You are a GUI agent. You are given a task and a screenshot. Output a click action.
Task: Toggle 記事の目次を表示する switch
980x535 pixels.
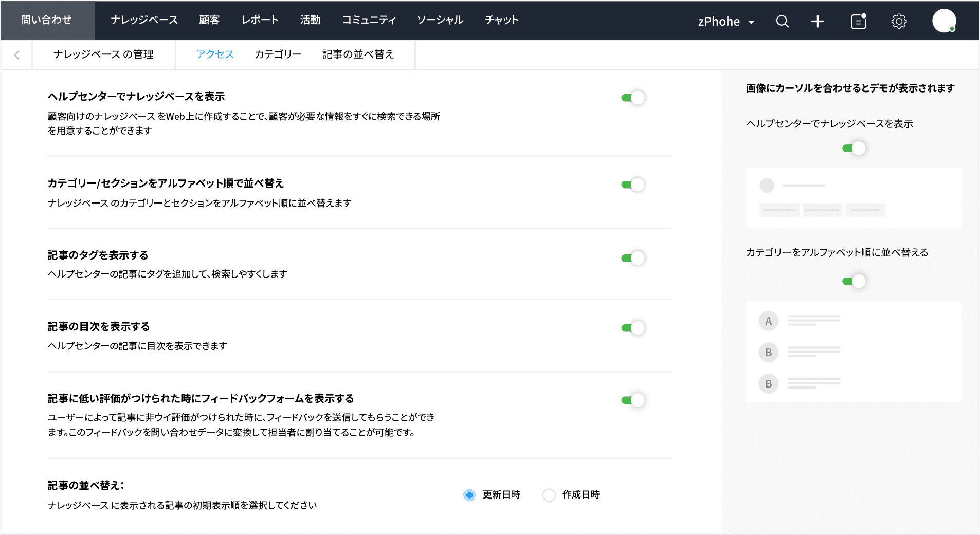(633, 328)
